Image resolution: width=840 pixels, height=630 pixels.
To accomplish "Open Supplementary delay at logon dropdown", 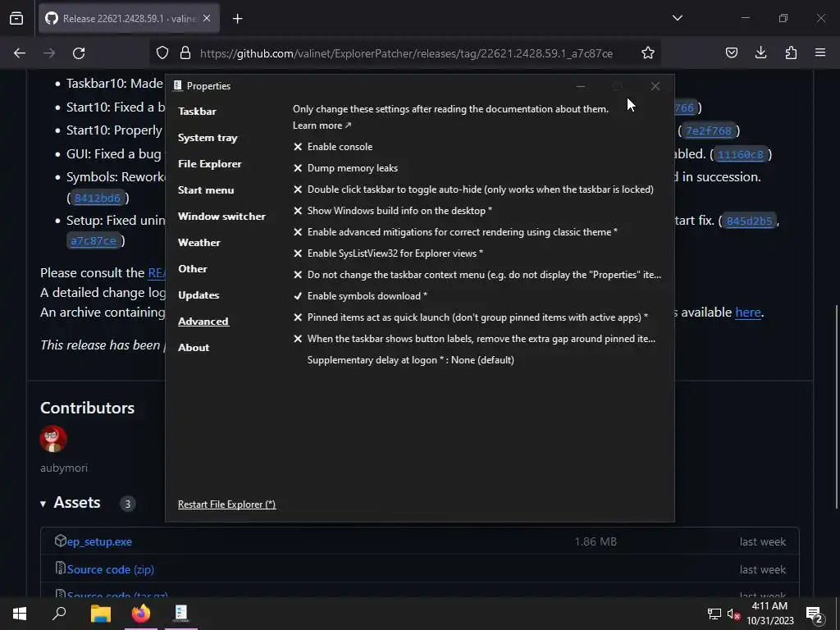I will [410, 360].
